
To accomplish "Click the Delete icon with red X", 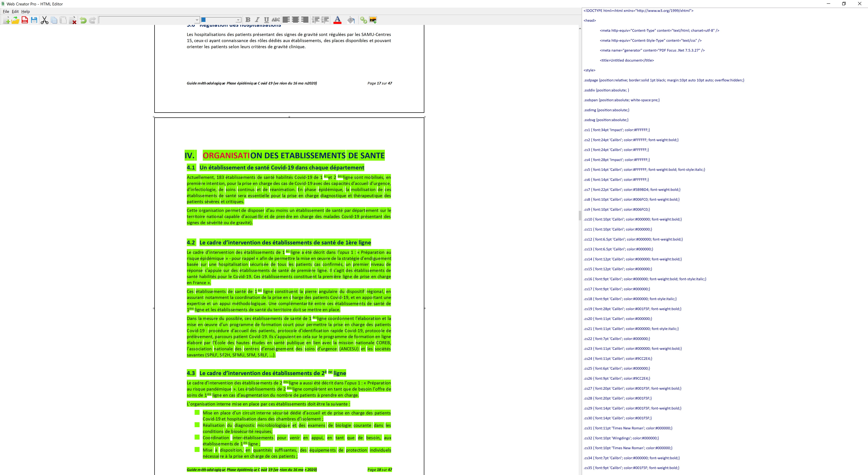I will (72, 20).
